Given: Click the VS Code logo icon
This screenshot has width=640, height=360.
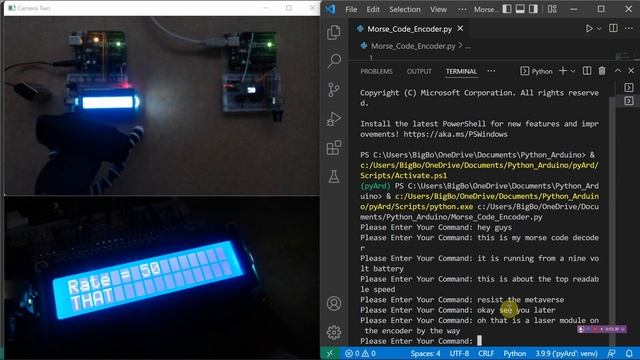Looking at the screenshot, I should pos(331,9).
